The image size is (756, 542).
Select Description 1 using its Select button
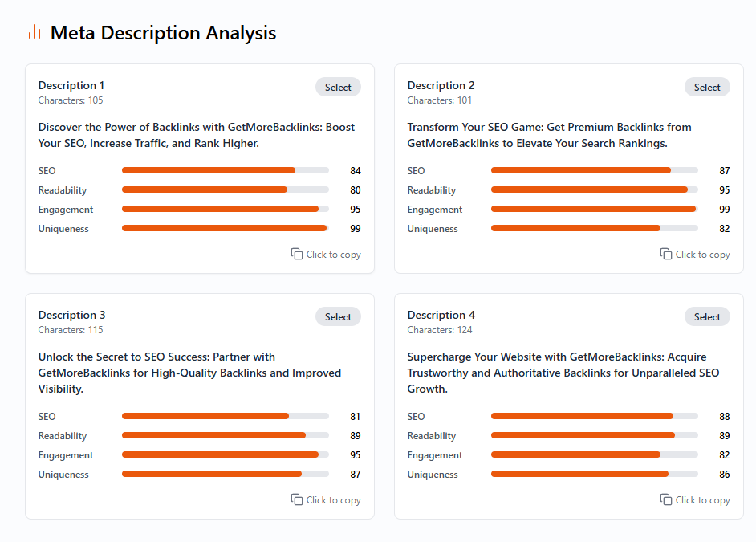point(338,88)
